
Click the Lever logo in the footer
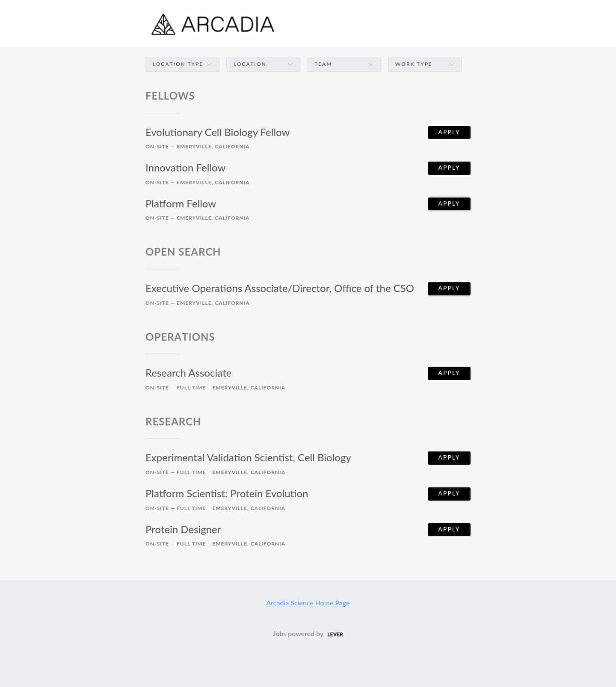[335, 634]
